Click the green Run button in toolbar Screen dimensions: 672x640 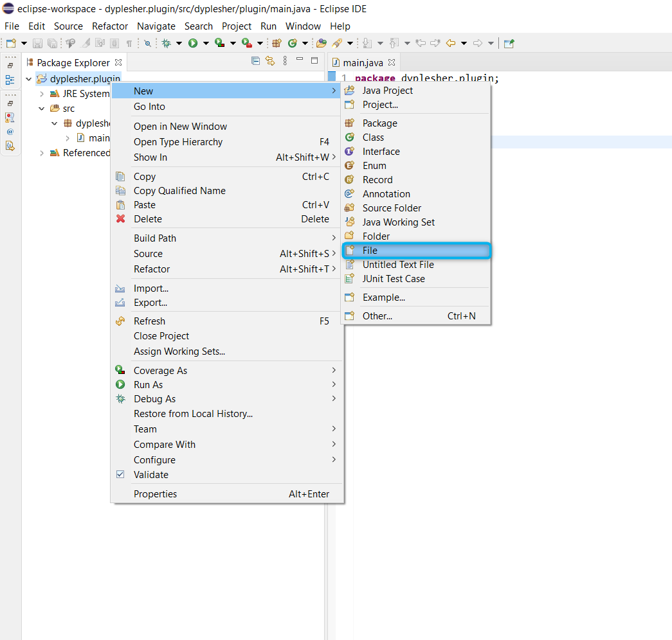[193, 43]
